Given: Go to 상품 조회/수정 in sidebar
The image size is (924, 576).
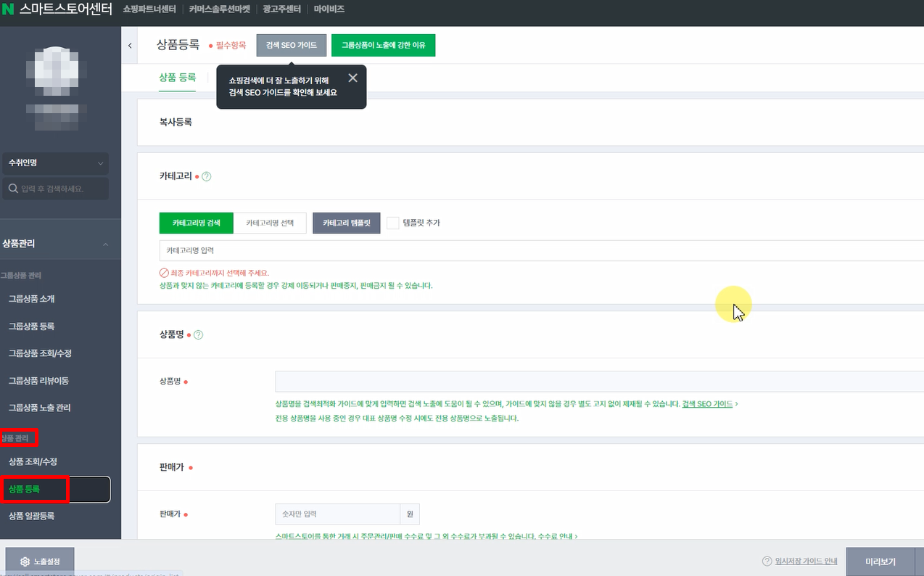Looking at the screenshot, I should [x=33, y=462].
